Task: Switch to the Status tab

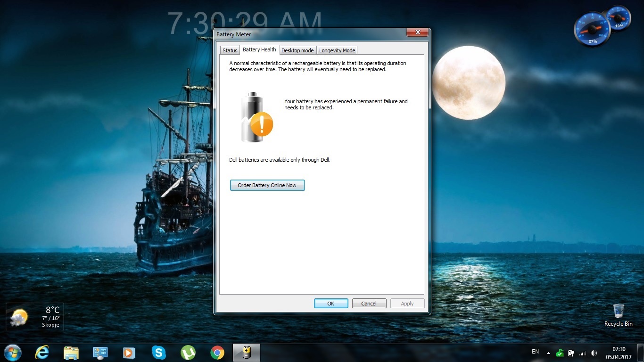Action: click(x=230, y=50)
